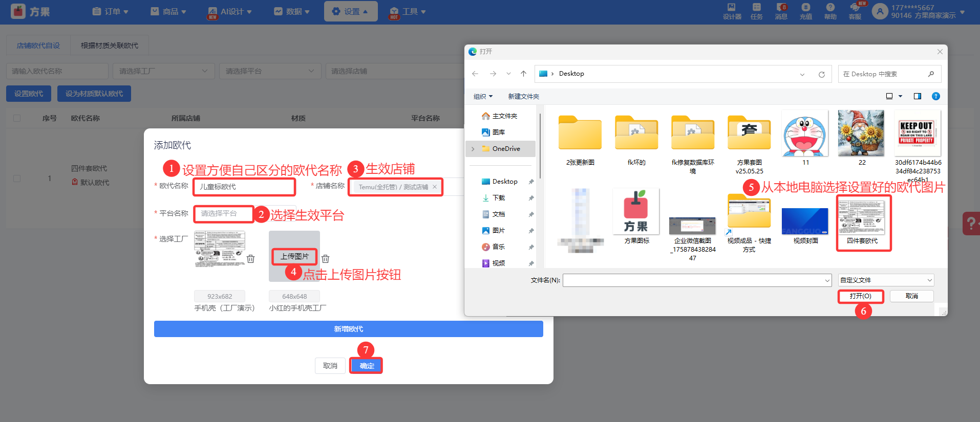Viewport: 980px width, 422px height.
Task: Switch to the 店铺欧代自设 tab
Action: [38, 46]
